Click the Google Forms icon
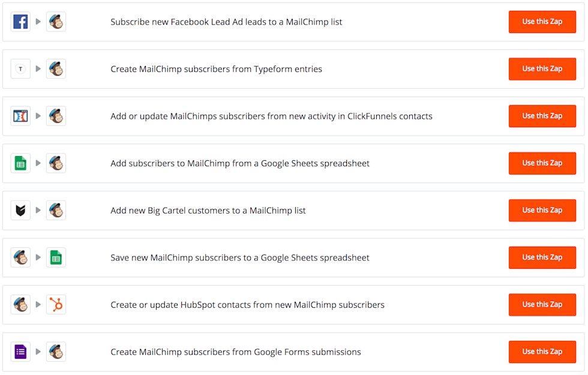This screenshot has height=375, width=588. pyautogui.click(x=20, y=352)
